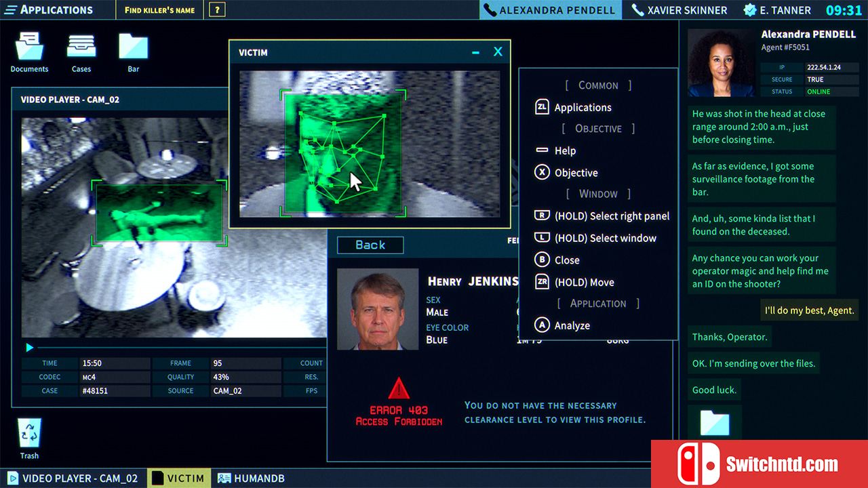Open the Applications menu header
This screenshot has width=868, height=488.
[49, 9]
